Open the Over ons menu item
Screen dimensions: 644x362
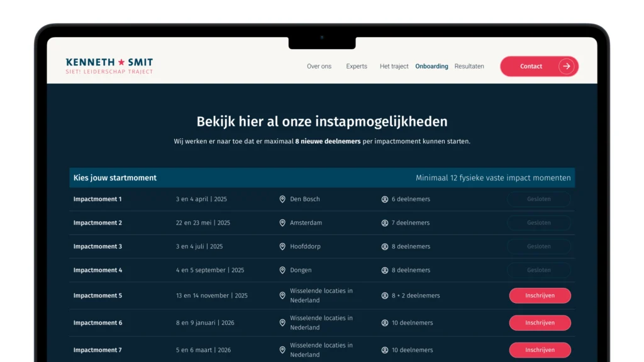pyautogui.click(x=319, y=66)
